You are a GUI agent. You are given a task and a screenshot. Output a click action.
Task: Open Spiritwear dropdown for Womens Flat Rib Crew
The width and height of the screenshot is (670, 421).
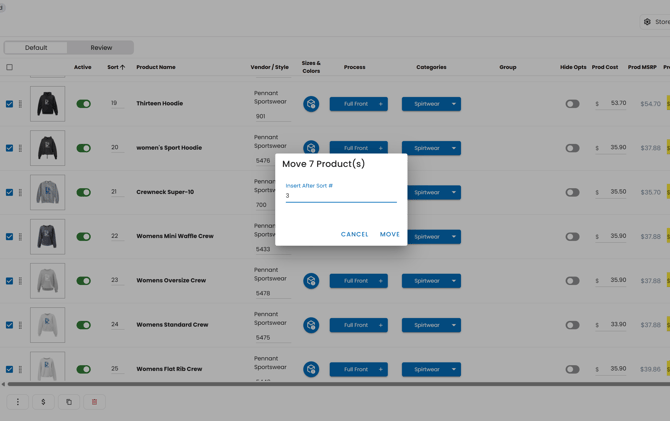[431, 369]
